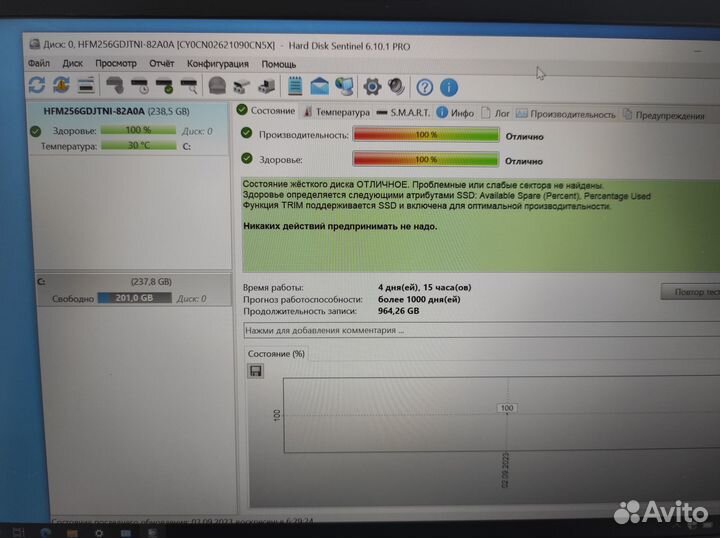This screenshot has height=538, width=720.
Task: Switch to the Температура tab
Action: pos(337,114)
